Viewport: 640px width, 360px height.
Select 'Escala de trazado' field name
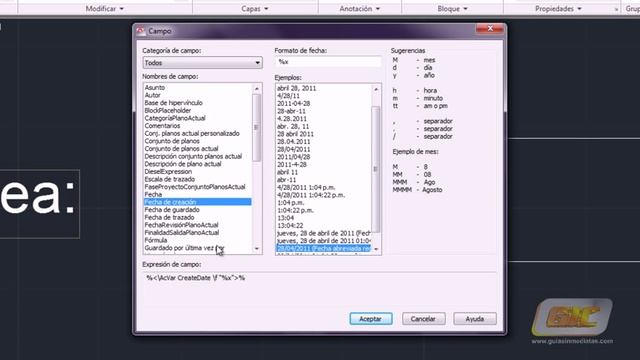[x=169, y=179]
